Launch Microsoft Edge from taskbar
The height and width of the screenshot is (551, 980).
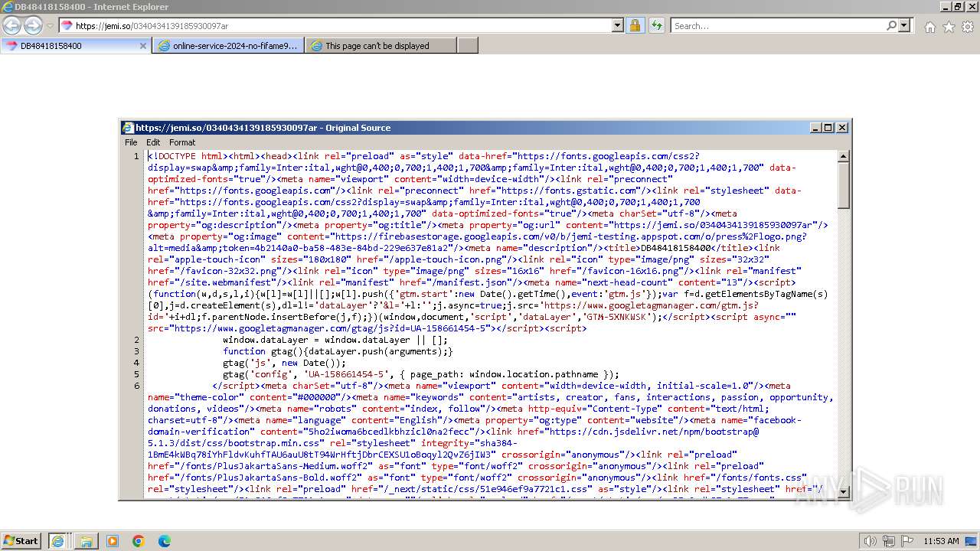coord(165,541)
